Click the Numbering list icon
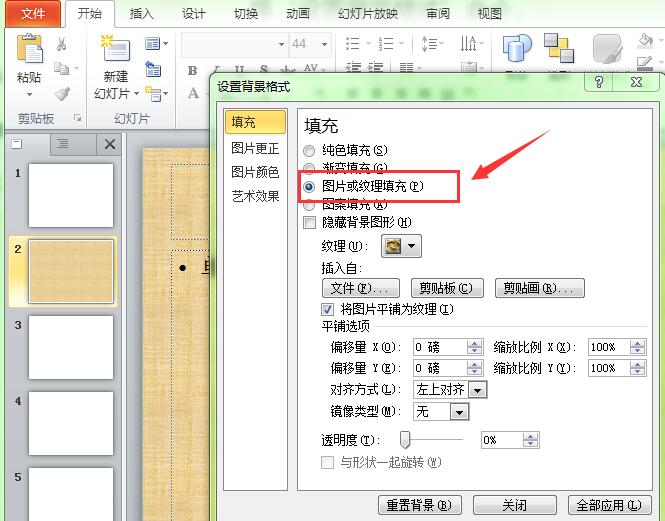Viewport: 665px width, 521px height. tap(386, 43)
